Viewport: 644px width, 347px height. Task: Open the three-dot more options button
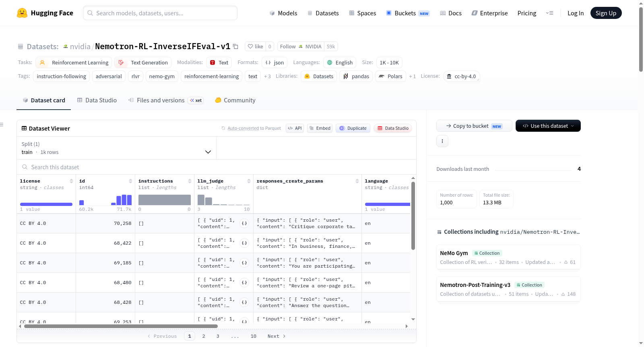tap(442, 141)
